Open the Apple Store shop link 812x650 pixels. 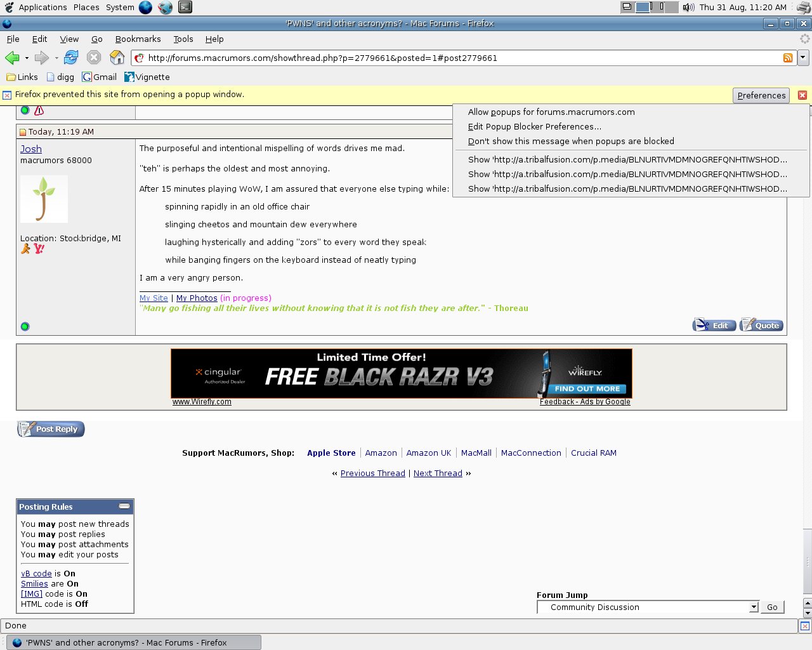[x=331, y=453]
